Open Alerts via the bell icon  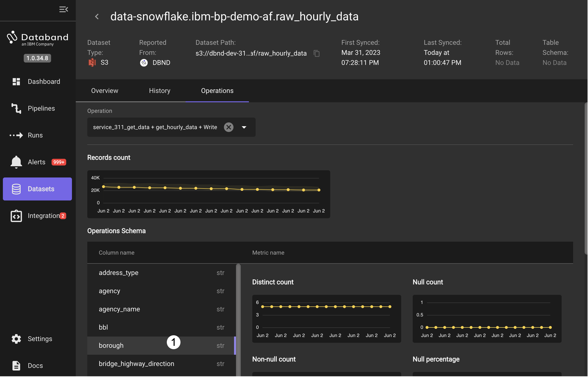[x=16, y=162]
